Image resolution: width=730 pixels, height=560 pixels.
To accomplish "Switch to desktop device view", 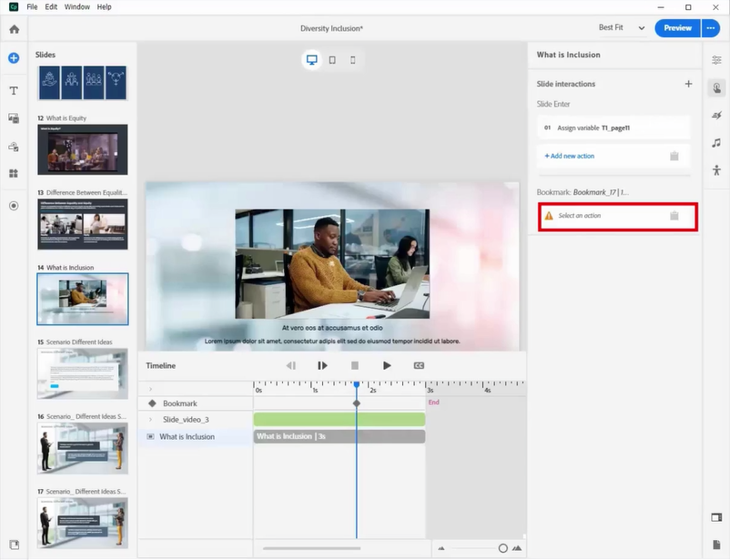I will tap(312, 59).
